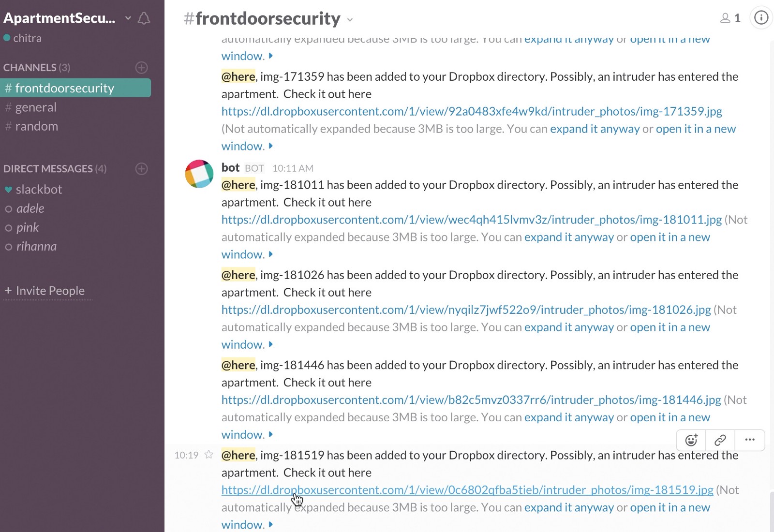Open the ApartmentSecu team menu
Image resolution: width=774 pixels, height=532 pixels.
click(x=67, y=18)
